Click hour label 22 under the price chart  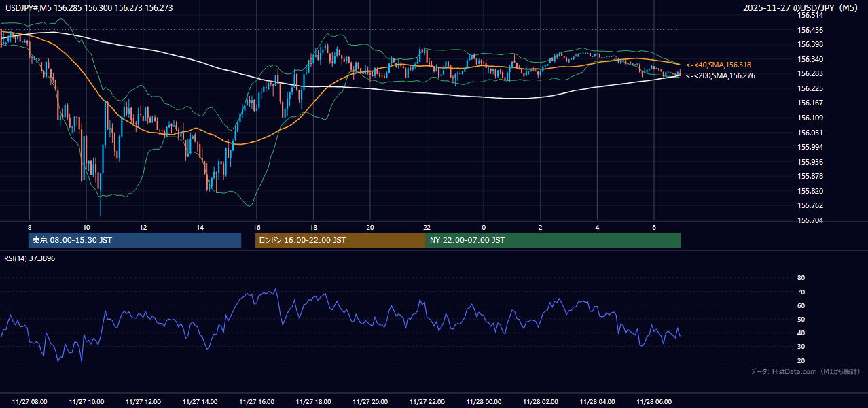(427, 227)
